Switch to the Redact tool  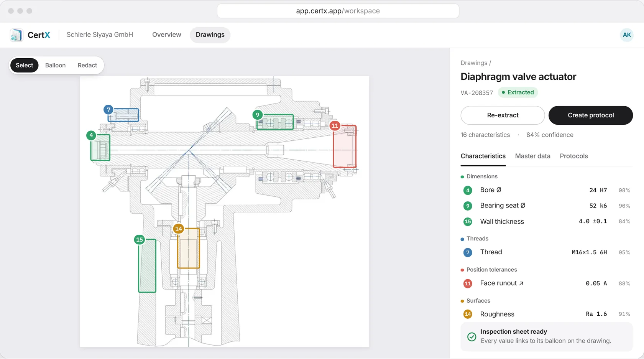[87, 65]
